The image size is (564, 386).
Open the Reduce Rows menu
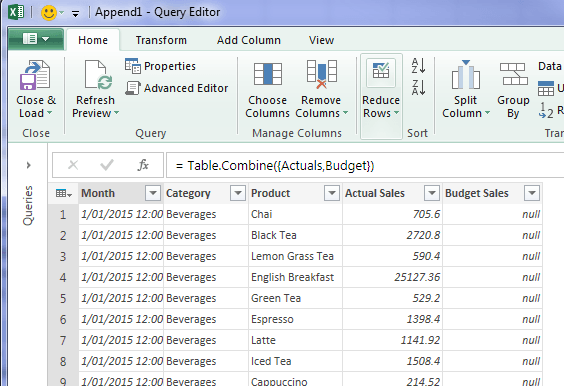pyautogui.click(x=381, y=96)
